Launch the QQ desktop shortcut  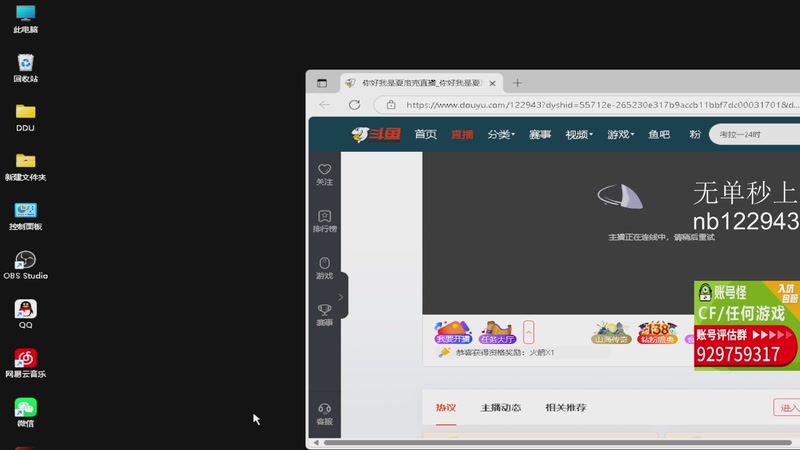point(26,314)
